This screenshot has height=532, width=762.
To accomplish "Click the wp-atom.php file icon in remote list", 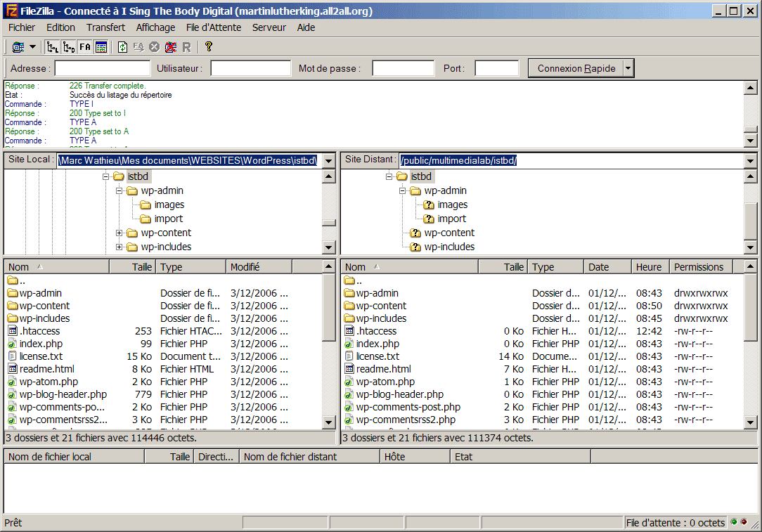I will [x=349, y=382].
